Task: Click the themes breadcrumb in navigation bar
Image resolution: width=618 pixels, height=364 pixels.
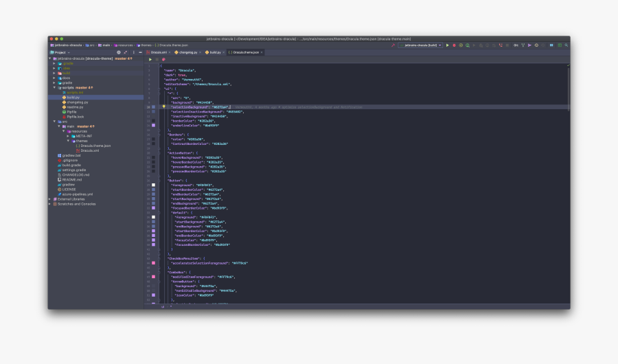Action: coord(145,45)
